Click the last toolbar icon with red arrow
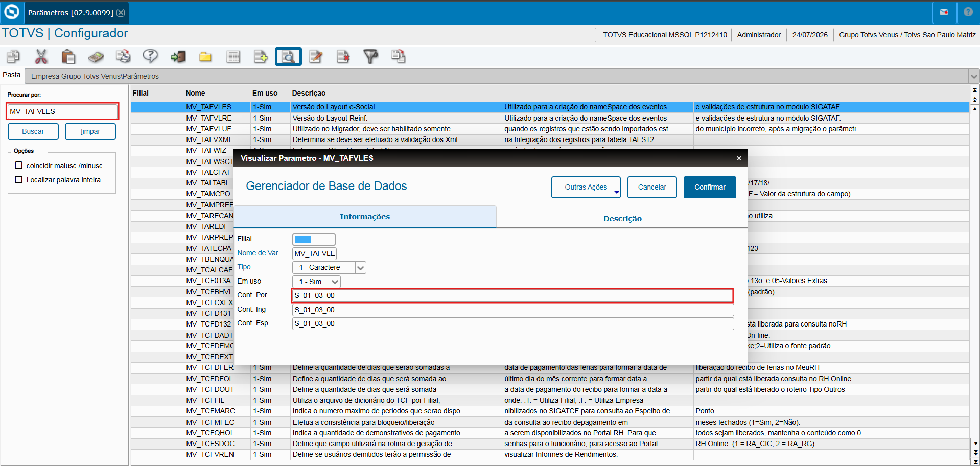 pos(399,56)
